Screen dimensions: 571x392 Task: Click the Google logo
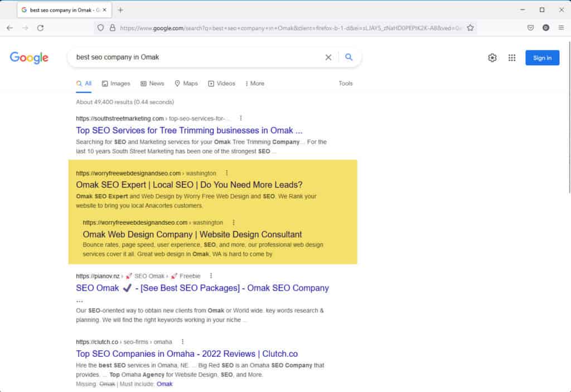29,57
